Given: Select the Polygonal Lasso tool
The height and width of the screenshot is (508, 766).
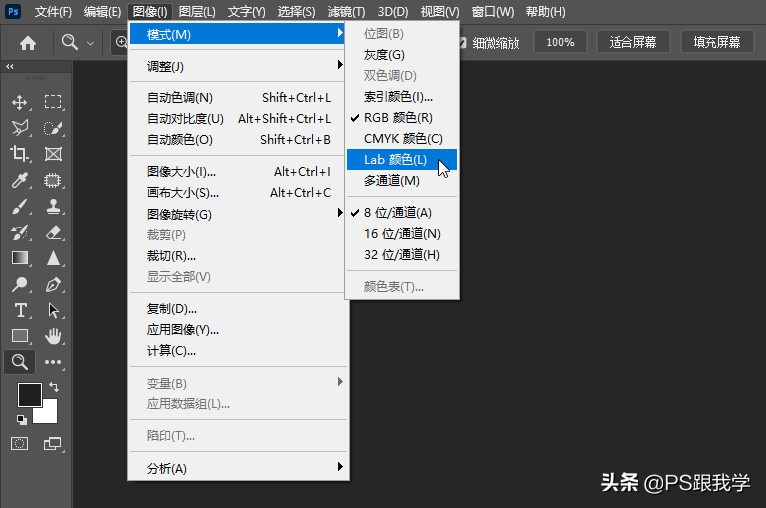Looking at the screenshot, I should pos(20,128).
